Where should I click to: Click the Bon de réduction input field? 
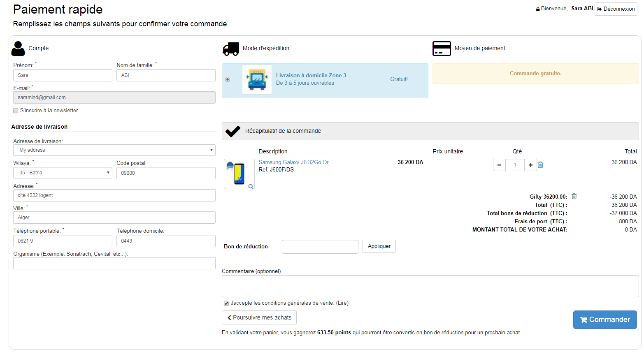point(320,247)
